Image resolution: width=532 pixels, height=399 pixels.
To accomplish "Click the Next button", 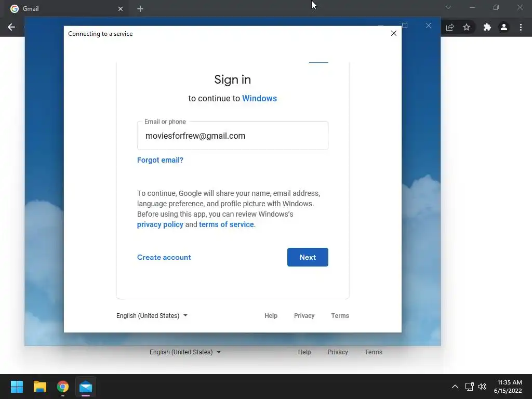I will point(308,257).
